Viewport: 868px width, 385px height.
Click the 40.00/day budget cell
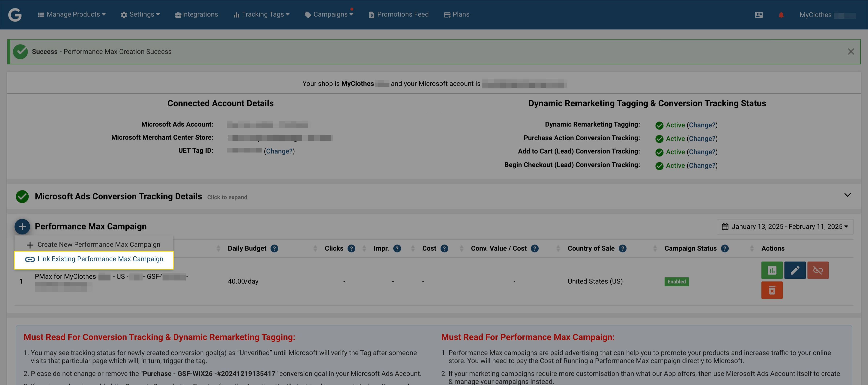tap(243, 281)
